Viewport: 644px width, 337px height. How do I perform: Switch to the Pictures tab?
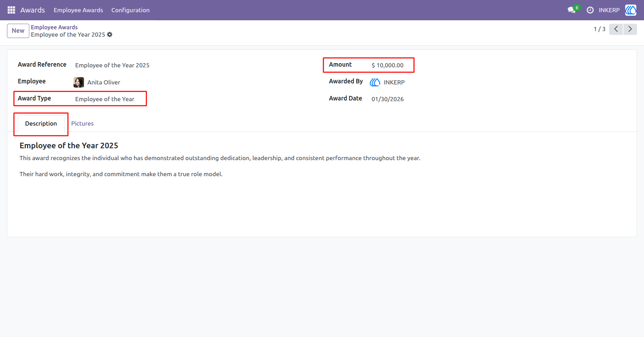(x=82, y=123)
